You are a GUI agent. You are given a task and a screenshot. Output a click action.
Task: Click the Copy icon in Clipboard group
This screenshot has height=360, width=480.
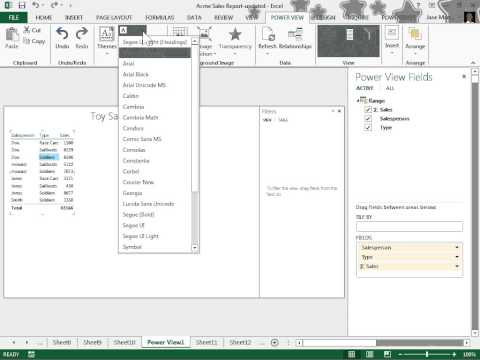click(27, 41)
